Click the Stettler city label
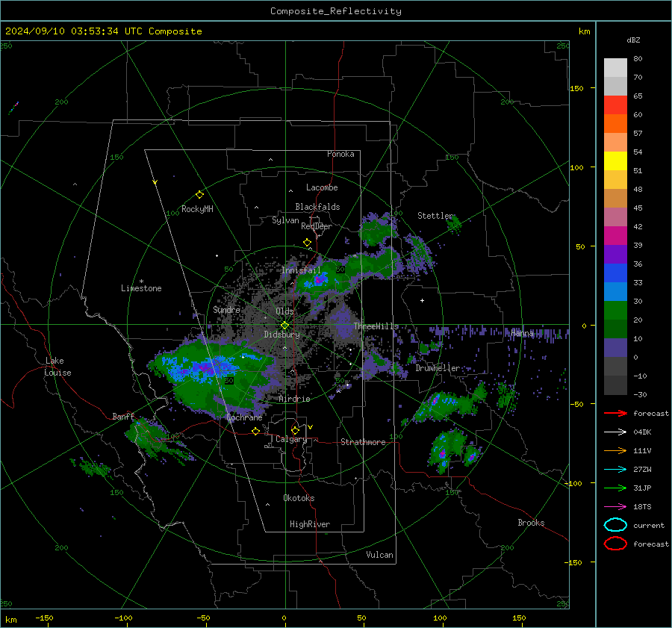The width and height of the screenshot is (672, 628). click(x=435, y=216)
